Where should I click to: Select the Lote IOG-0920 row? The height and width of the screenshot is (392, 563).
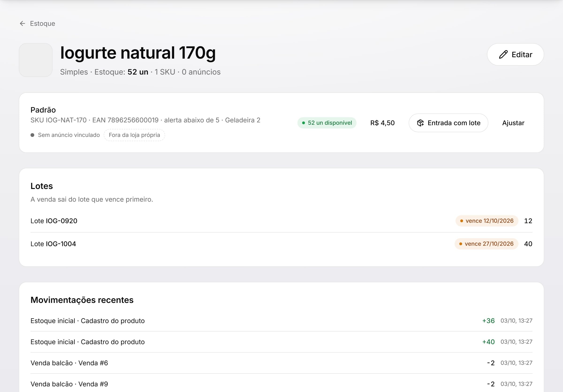pos(281,221)
